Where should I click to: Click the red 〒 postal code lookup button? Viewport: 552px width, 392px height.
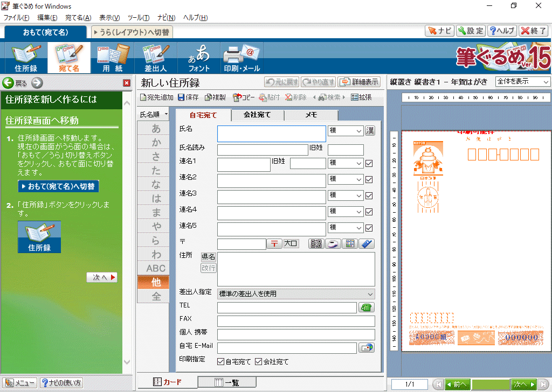(274, 243)
